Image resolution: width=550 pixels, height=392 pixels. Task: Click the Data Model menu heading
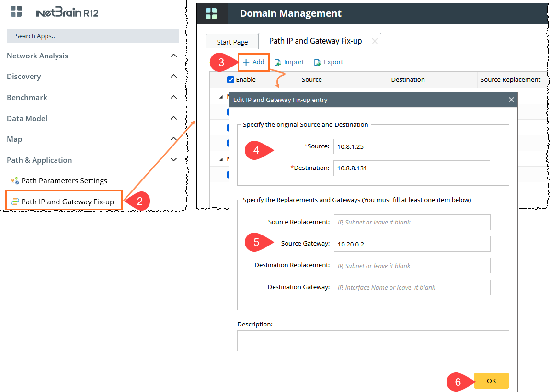tap(27, 118)
